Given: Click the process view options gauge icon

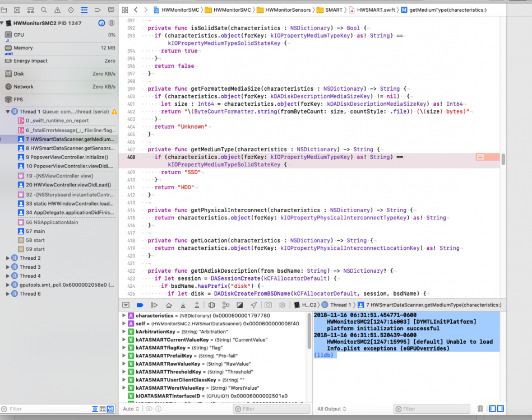Looking at the screenshot, I should pyautogui.click(x=102, y=23).
